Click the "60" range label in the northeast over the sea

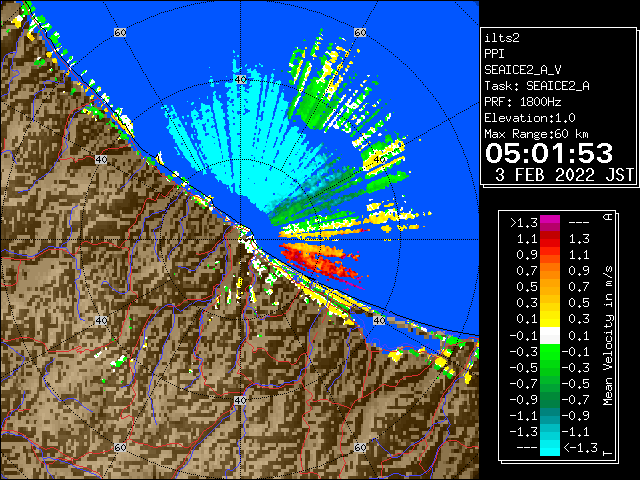(360, 32)
